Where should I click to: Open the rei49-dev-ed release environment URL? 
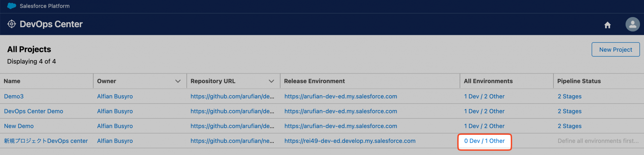(350, 141)
